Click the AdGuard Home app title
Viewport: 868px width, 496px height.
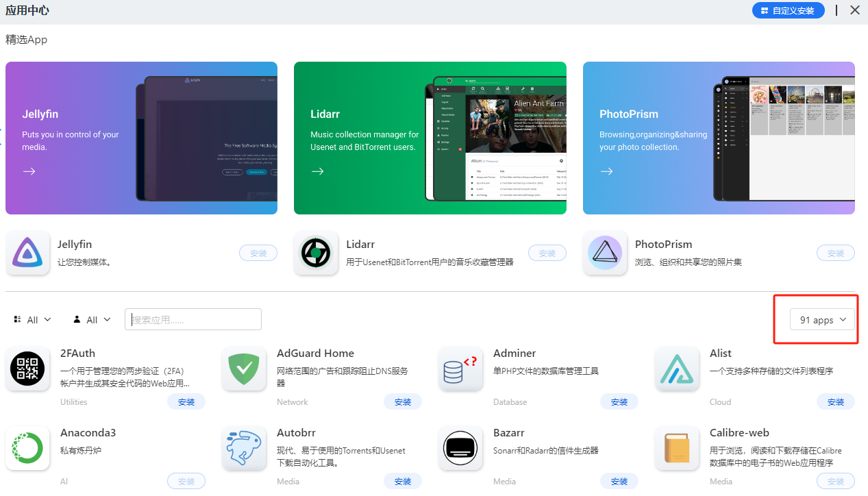point(315,354)
